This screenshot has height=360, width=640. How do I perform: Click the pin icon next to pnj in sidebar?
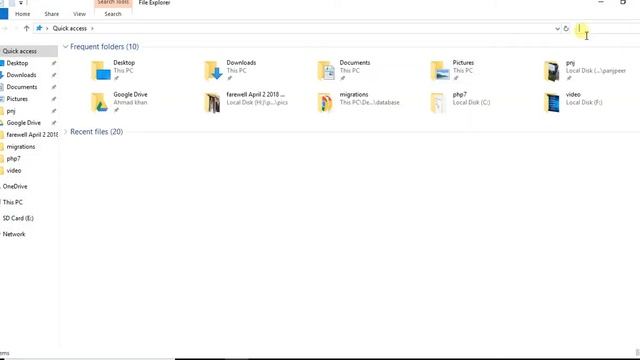[x=53, y=111]
